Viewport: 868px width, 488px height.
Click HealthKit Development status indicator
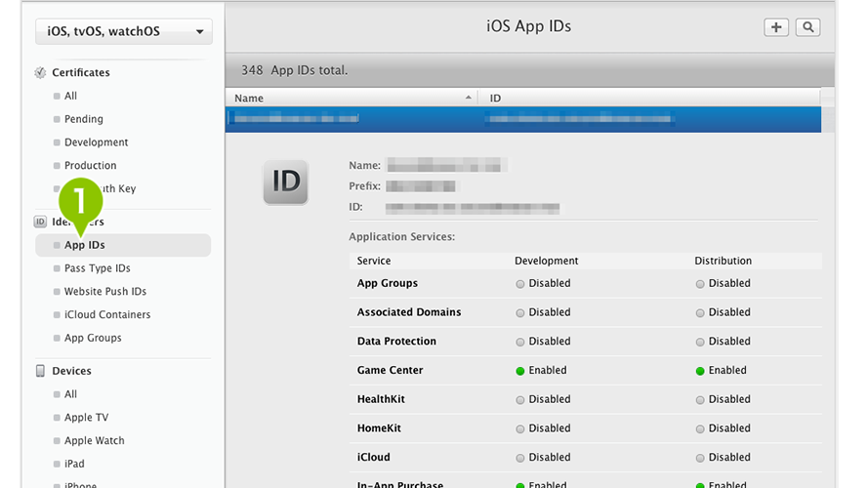coord(519,400)
